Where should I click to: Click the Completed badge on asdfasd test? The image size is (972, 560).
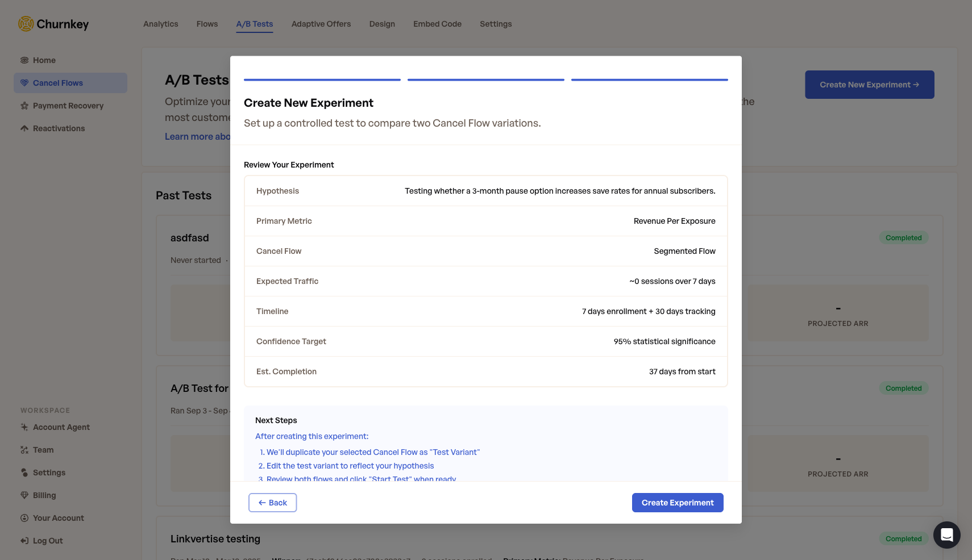click(904, 237)
